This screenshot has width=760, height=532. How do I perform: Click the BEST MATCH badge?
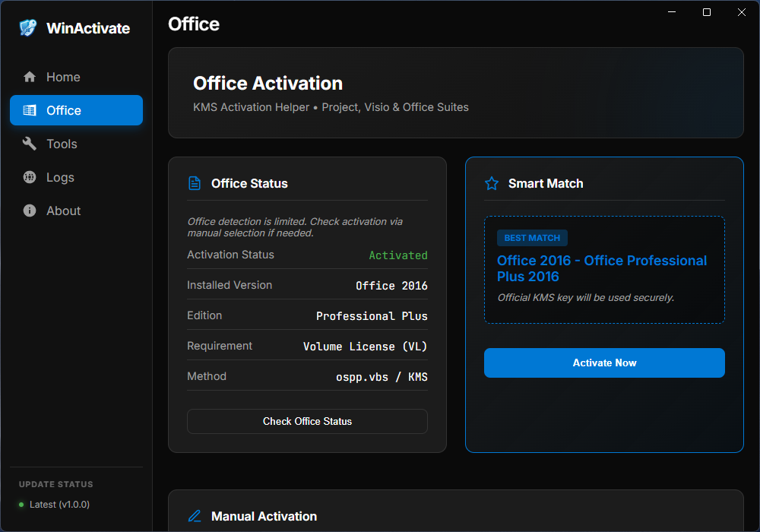(x=532, y=238)
